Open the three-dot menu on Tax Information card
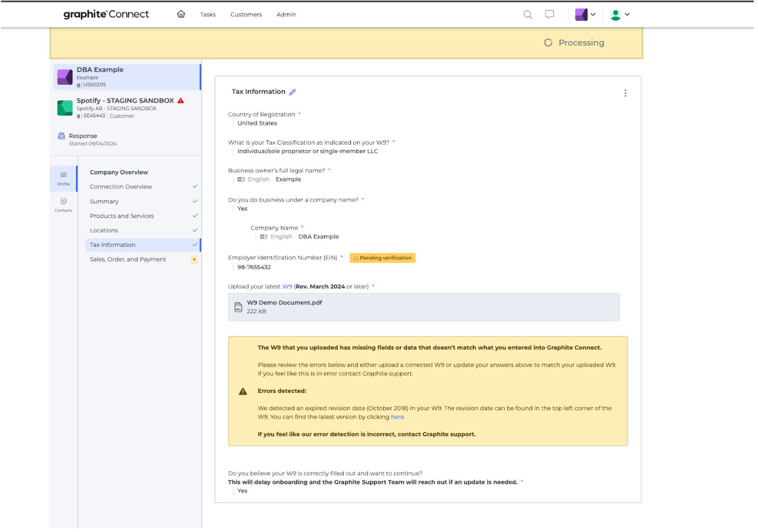758x532 pixels. pos(625,93)
